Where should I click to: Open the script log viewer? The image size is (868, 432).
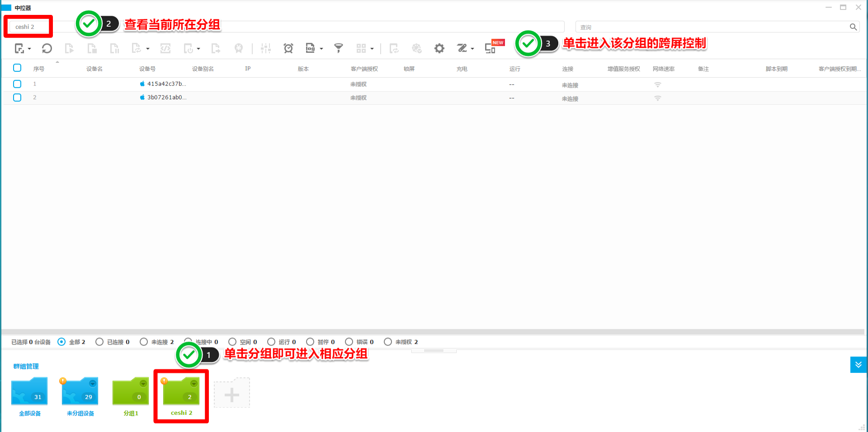point(310,48)
